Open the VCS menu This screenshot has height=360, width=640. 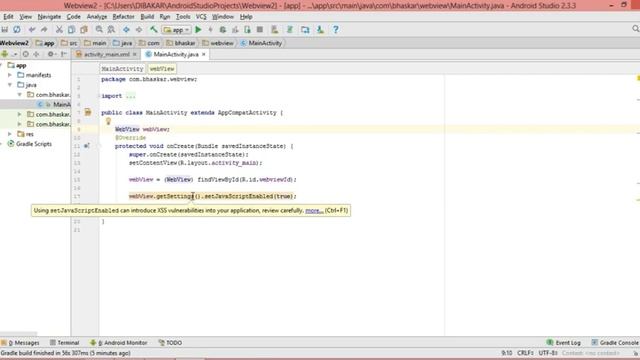click(201, 17)
